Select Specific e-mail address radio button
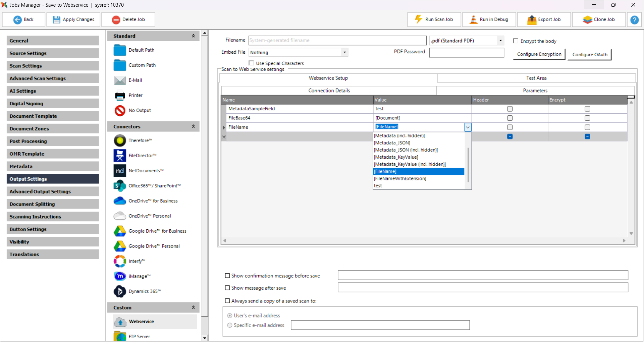The image size is (644, 342). 230,325
